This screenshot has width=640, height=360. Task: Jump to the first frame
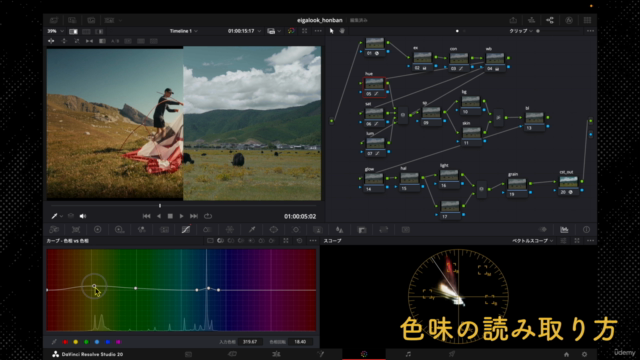pyautogui.click(x=147, y=216)
